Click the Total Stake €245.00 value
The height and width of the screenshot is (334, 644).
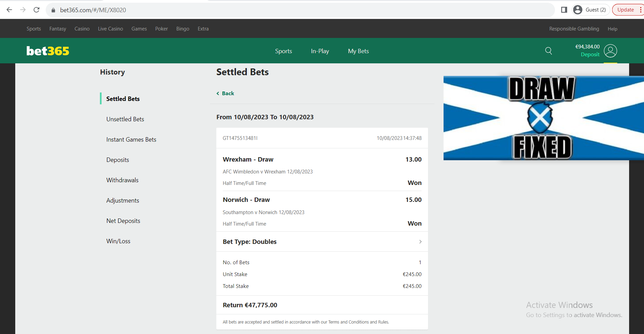coord(412,286)
